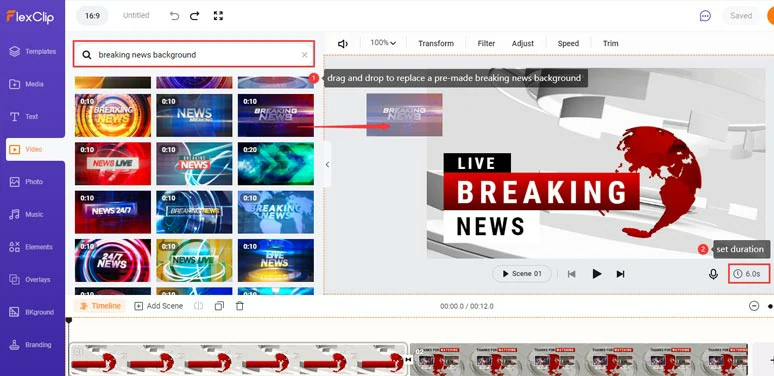774x376 pixels.
Task: Enter fullscreen preview mode
Action: click(x=218, y=16)
